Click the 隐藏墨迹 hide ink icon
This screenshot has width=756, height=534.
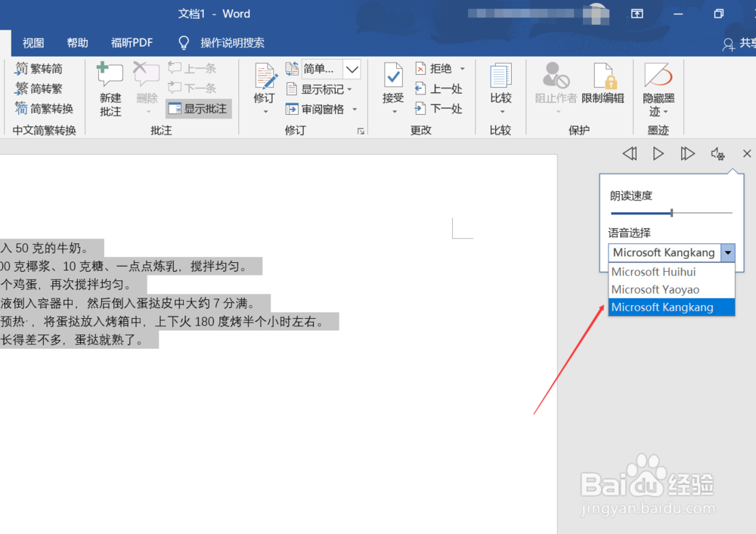tap(658, 76)
